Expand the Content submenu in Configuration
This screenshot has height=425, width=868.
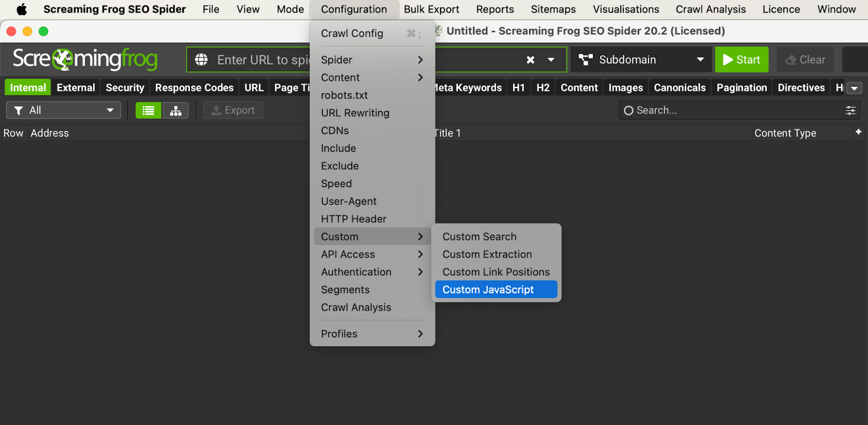[x=372, y=78]
